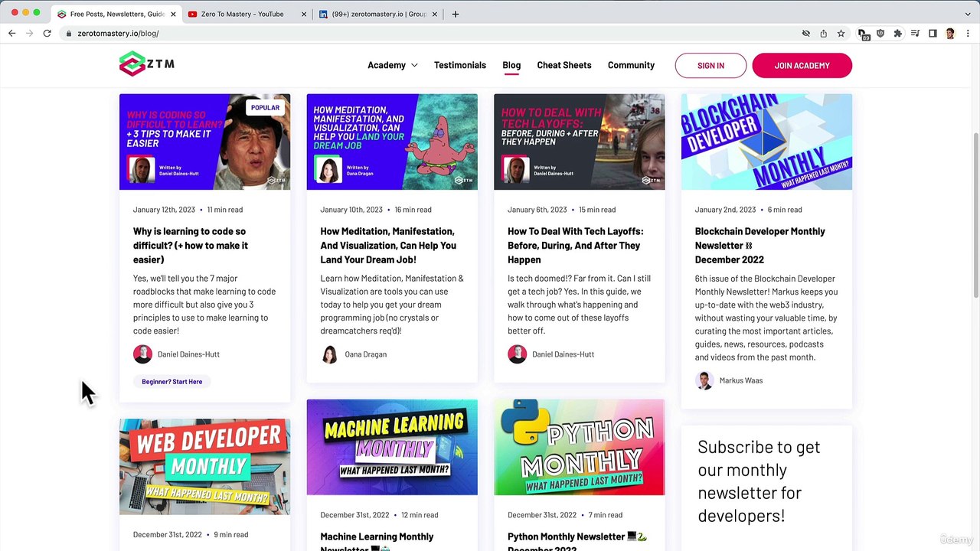Viewport: 980px width, 551px height.
Task: Open Testimonials in the nav menu
Action: 459,65
